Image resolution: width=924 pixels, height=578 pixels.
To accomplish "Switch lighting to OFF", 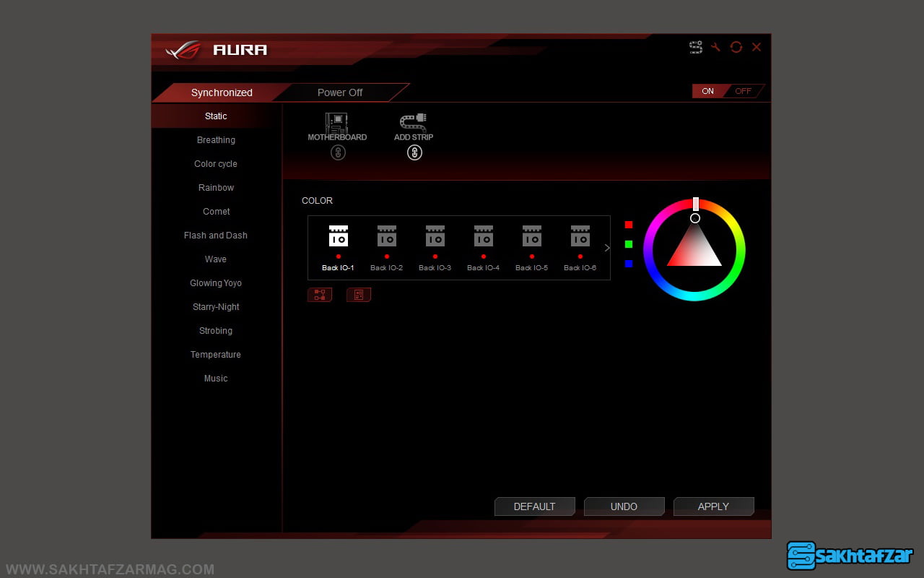I will pos(743,91).
